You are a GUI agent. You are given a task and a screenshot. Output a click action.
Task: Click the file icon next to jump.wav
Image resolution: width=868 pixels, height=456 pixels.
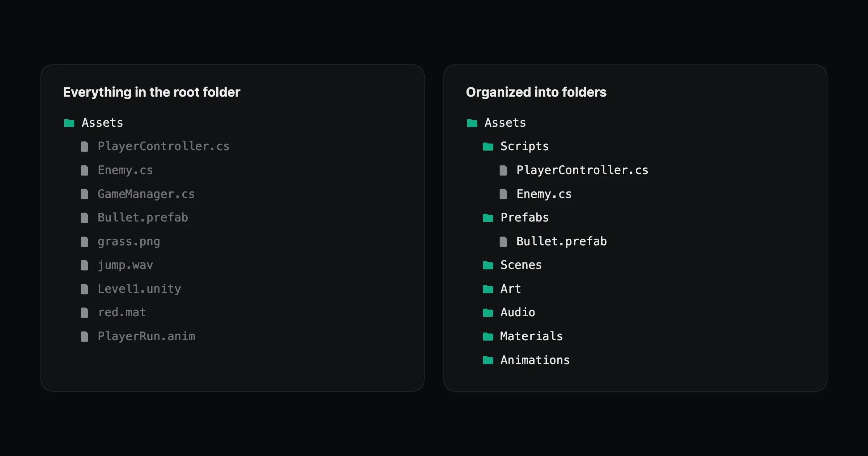pyautogui.click(x=84, y=265)
